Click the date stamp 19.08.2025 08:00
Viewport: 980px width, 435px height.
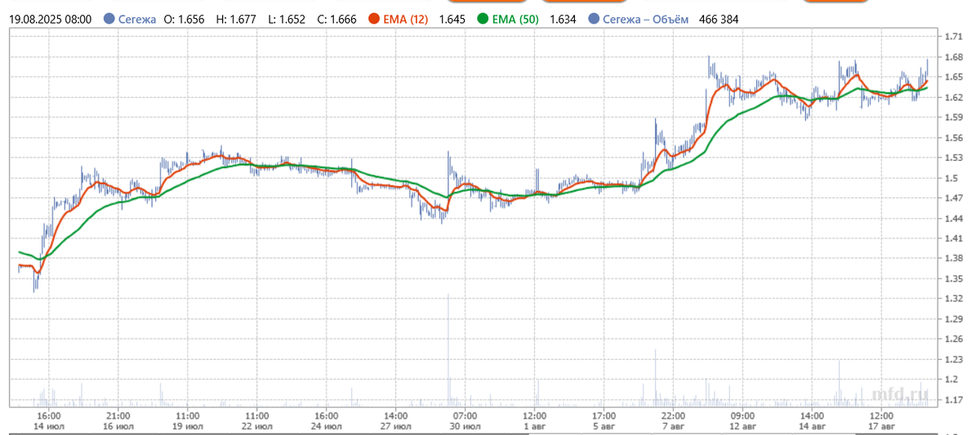pos(50,19)
